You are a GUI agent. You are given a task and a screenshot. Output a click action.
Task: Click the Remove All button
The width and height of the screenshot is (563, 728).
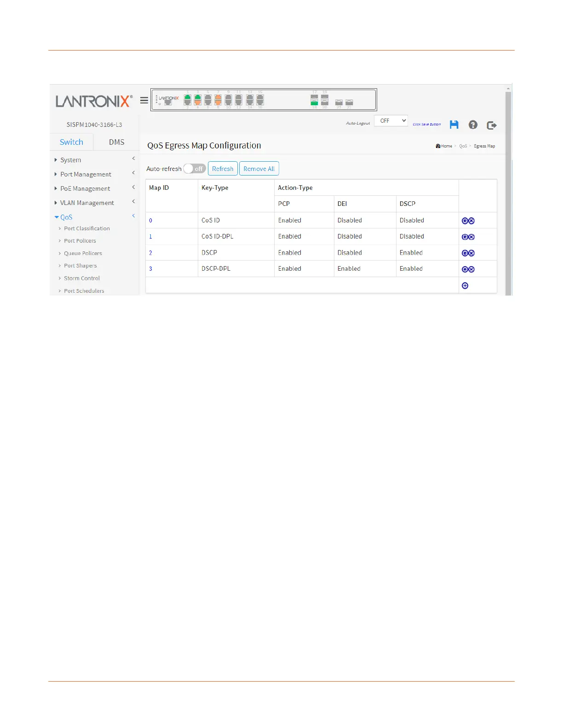259,169
